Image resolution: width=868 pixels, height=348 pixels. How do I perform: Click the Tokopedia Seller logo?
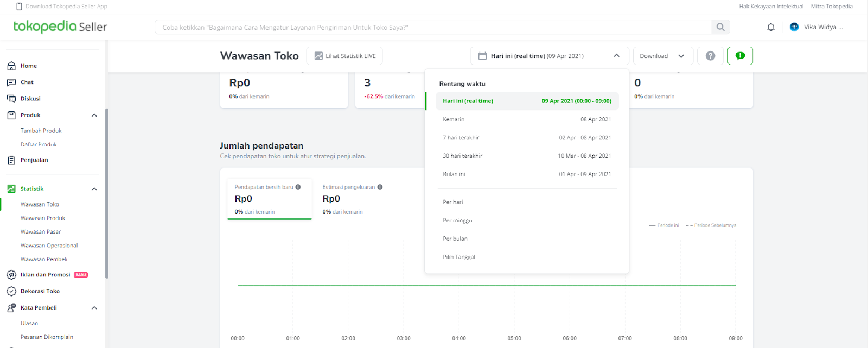tap(60, 27)
